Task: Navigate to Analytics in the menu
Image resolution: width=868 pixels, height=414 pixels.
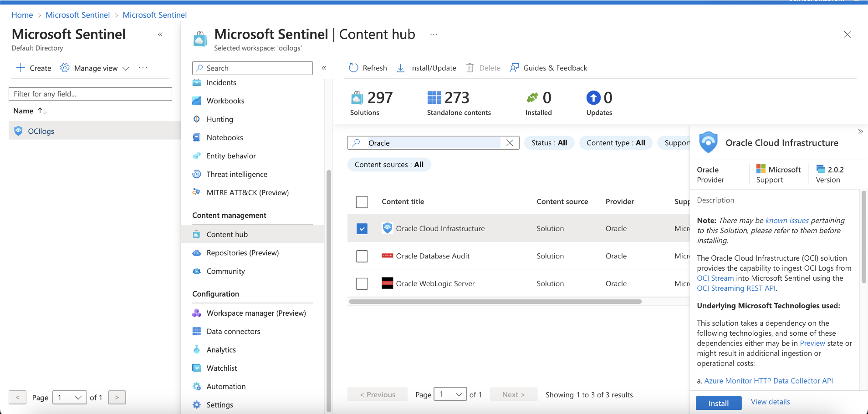Action: (x=221, y=349)
